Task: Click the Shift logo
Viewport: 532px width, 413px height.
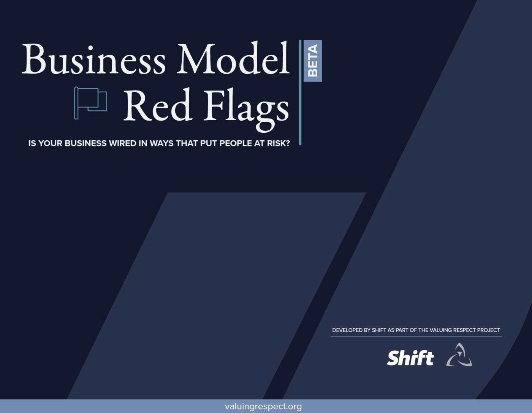Action: (x=410, y=358)
